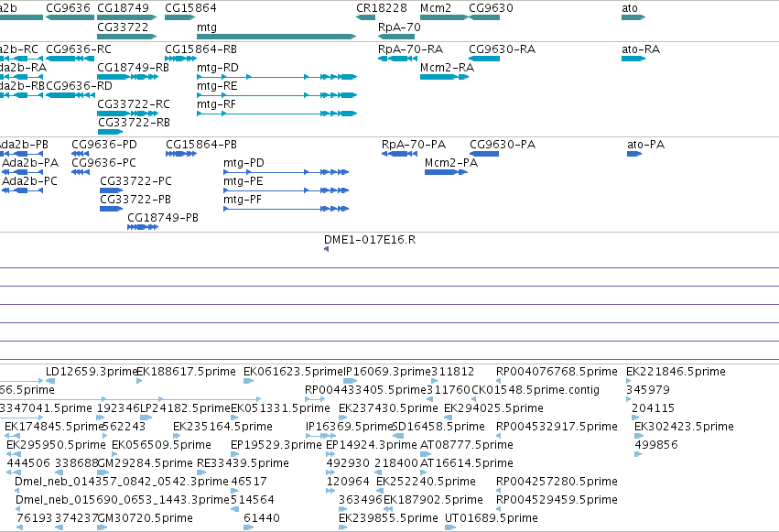Click the Mcm2 gene bar
779x532 pixels.
(444, 17)
